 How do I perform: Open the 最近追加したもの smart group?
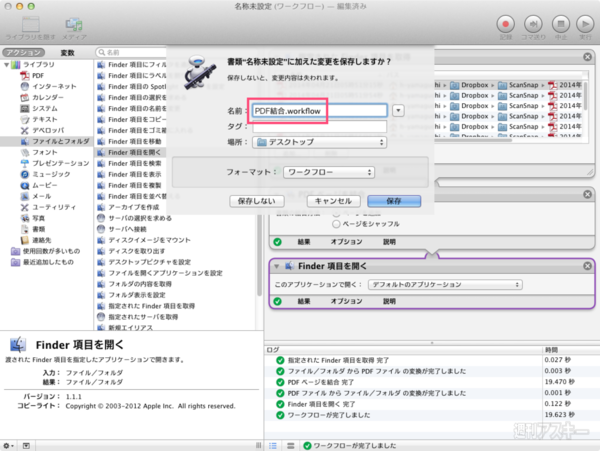pyautogui.click(x=48, y=262)
